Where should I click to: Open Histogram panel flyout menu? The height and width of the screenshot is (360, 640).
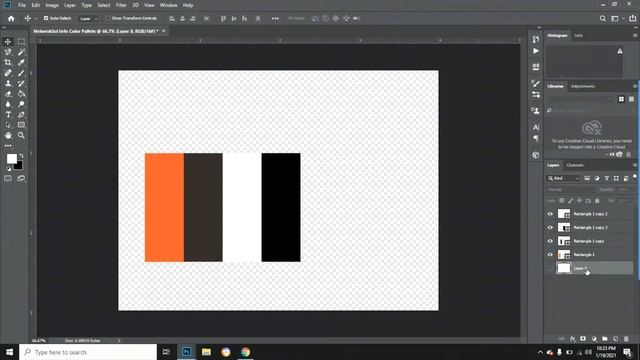635,36
